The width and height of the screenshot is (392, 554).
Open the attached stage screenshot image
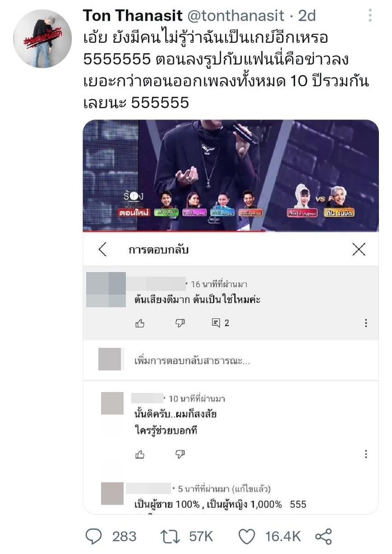point(231,175)
